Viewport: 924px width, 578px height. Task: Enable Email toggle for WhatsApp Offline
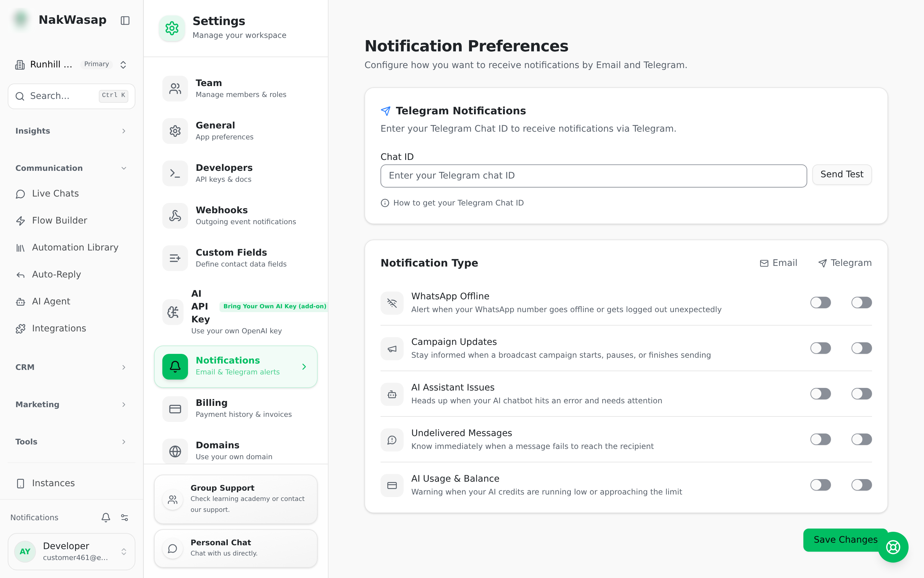click(820, 302)
